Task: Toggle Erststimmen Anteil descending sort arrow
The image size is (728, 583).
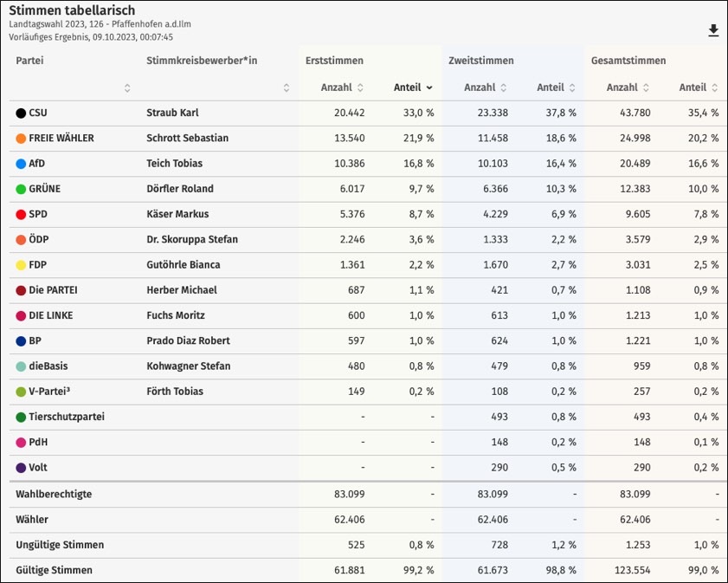Action: click(429, 87)
